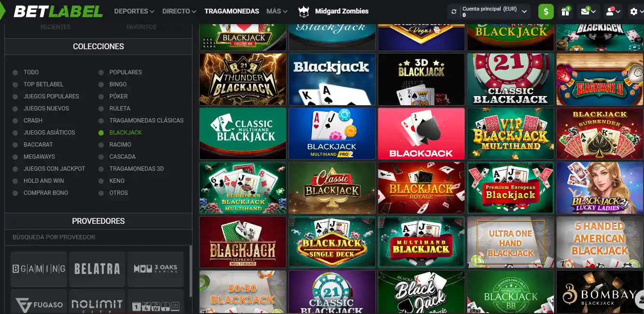This screenshot has width=644, height=314.
Task: Open the Cuenta principal (EUR) account dropdown
Action: (489, 11)
